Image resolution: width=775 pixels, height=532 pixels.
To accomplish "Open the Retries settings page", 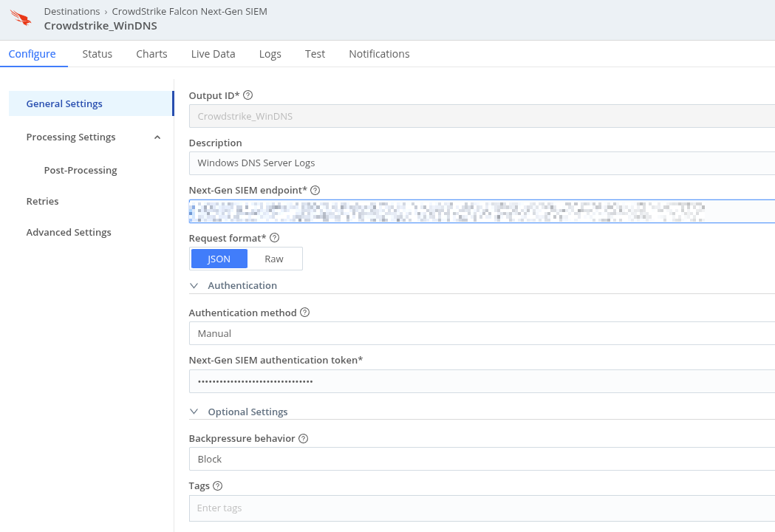I will click(42, 201).
